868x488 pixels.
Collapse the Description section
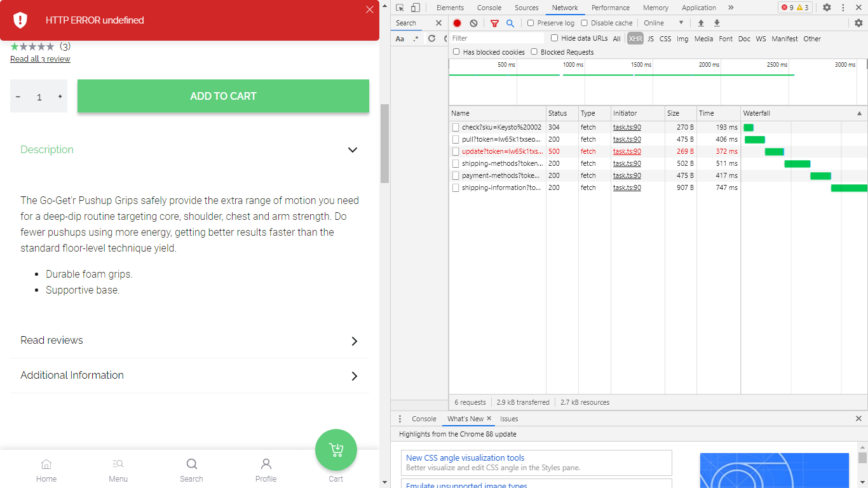point(353,150)
